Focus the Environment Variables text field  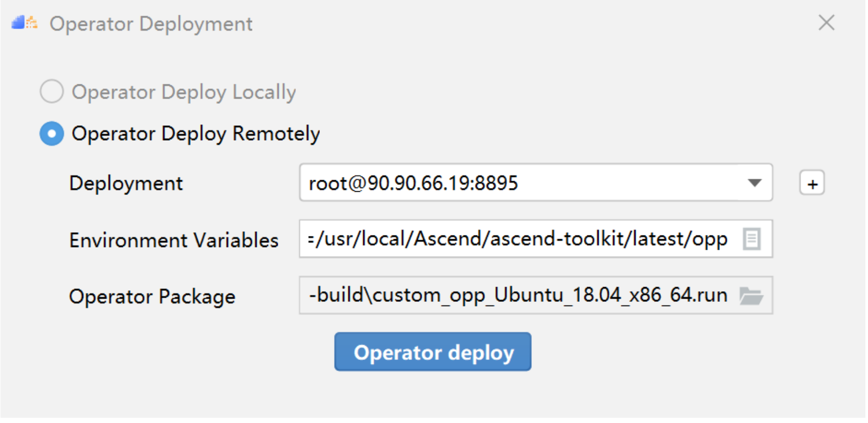tap(535, 239)
